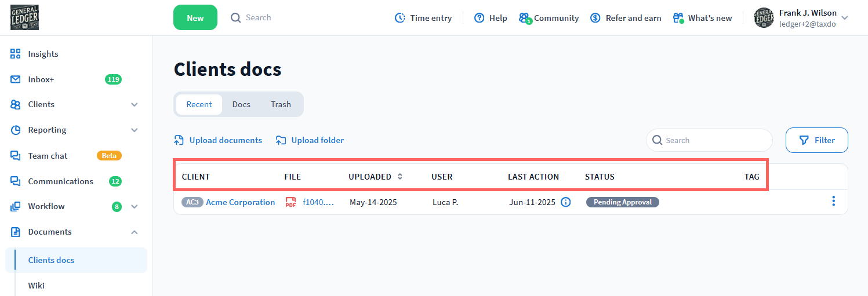Click the Refer and earn dollar icon
Viewport: 868px width, 296px height.
tap(595, 18)
